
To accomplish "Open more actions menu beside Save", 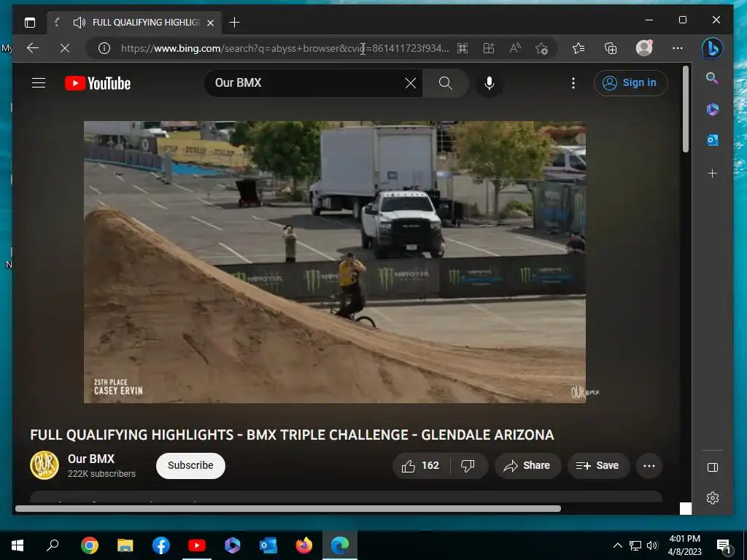I will coord(649,466).
